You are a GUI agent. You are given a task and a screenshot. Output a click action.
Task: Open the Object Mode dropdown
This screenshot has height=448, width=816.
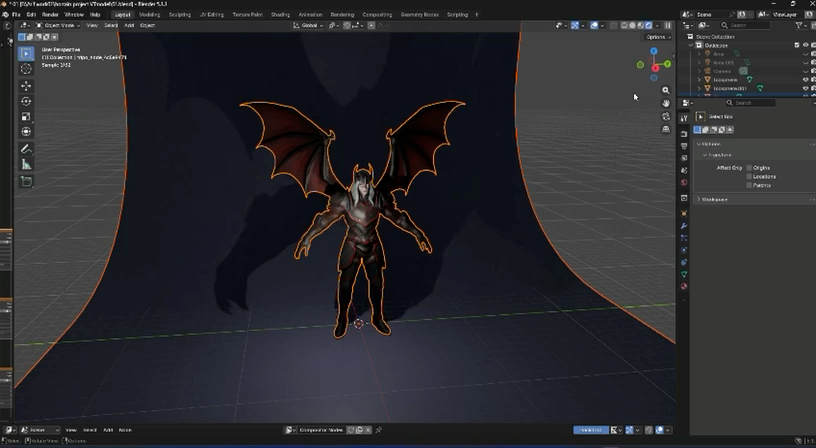coord(57,25)
